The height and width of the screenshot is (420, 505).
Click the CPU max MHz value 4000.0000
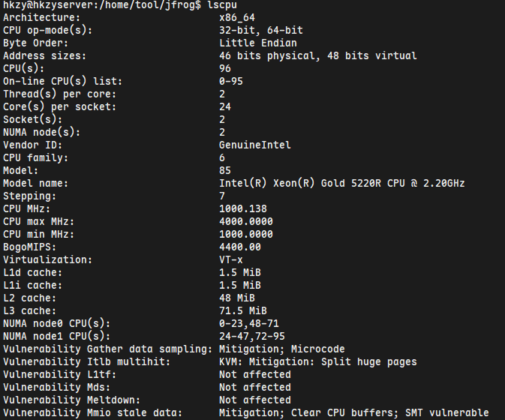click(x=246, y=221)
